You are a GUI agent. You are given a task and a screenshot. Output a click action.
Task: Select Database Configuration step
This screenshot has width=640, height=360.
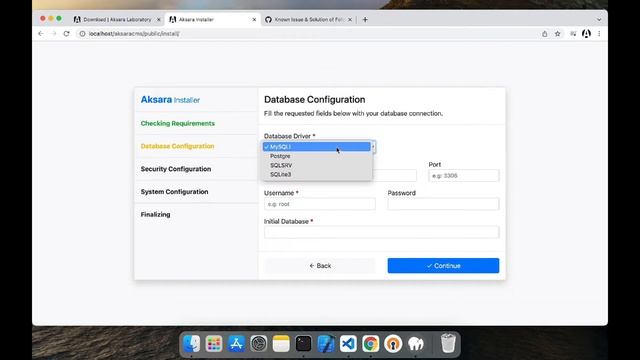[177, 146]
